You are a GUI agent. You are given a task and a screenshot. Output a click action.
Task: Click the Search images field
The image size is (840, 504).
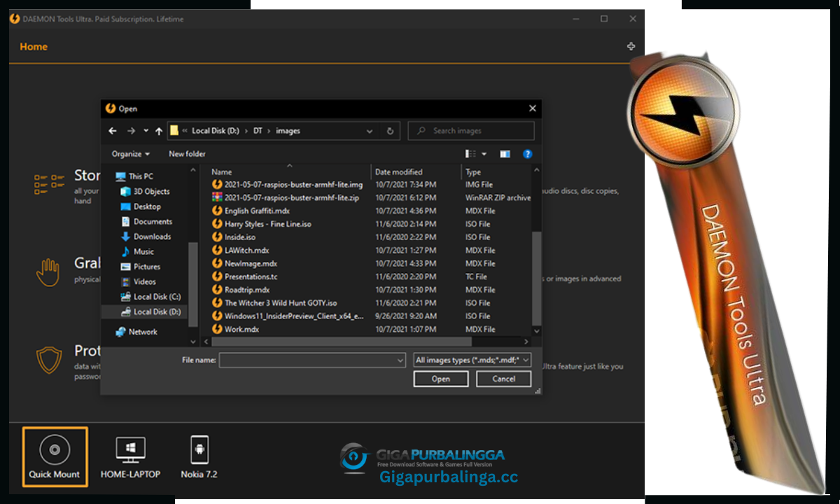tap(471, 131)
